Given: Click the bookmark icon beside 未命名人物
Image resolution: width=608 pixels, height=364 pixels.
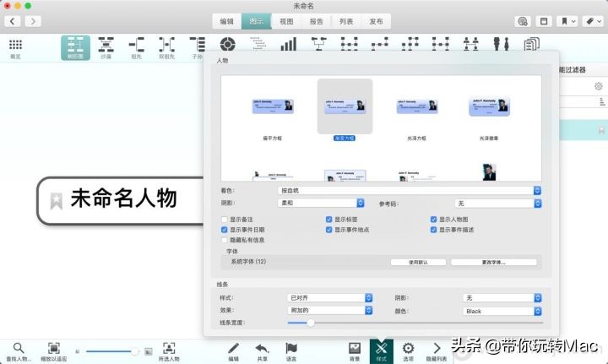Looking at the screenshot, I should [57, 201].
